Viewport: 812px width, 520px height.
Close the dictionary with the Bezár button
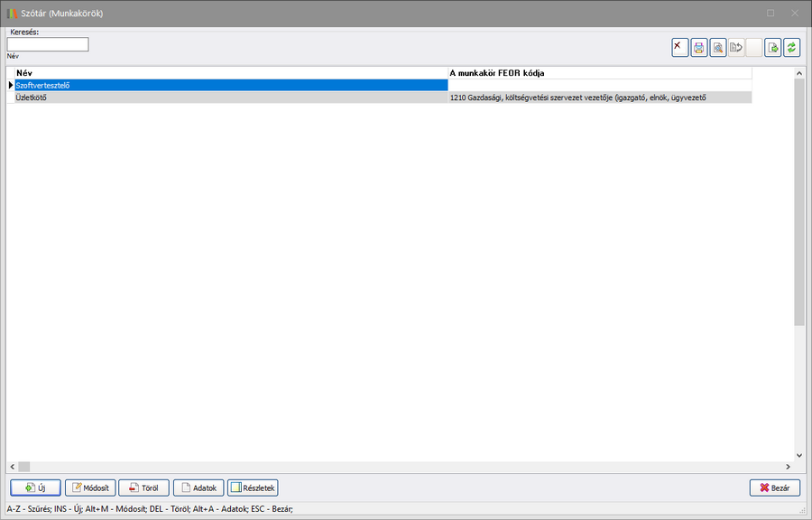tap(774, 487)
